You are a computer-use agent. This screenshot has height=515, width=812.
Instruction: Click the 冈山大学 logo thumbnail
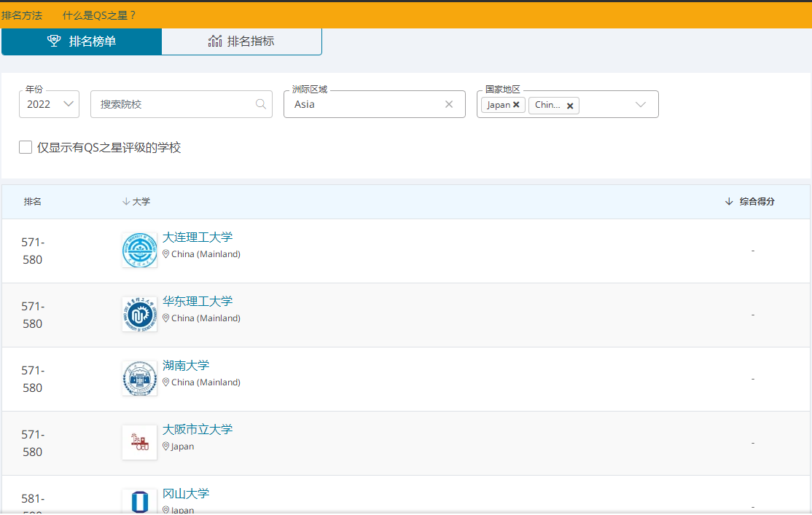(140, 502)
